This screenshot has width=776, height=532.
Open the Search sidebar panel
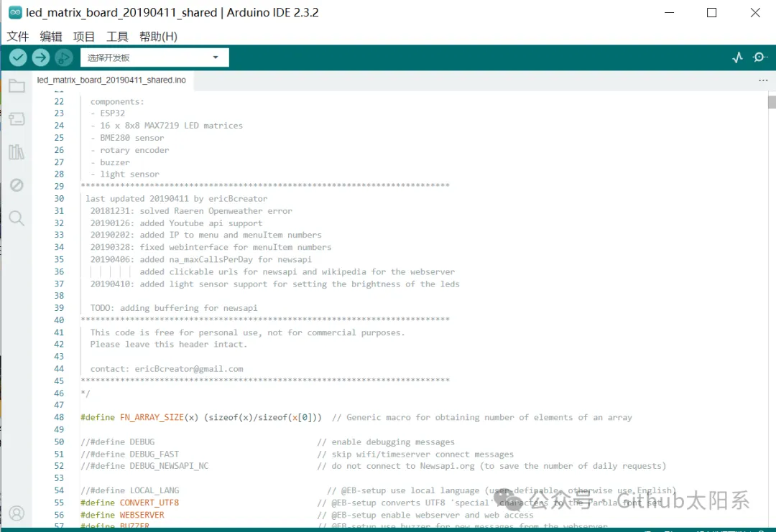click(17, 218)
